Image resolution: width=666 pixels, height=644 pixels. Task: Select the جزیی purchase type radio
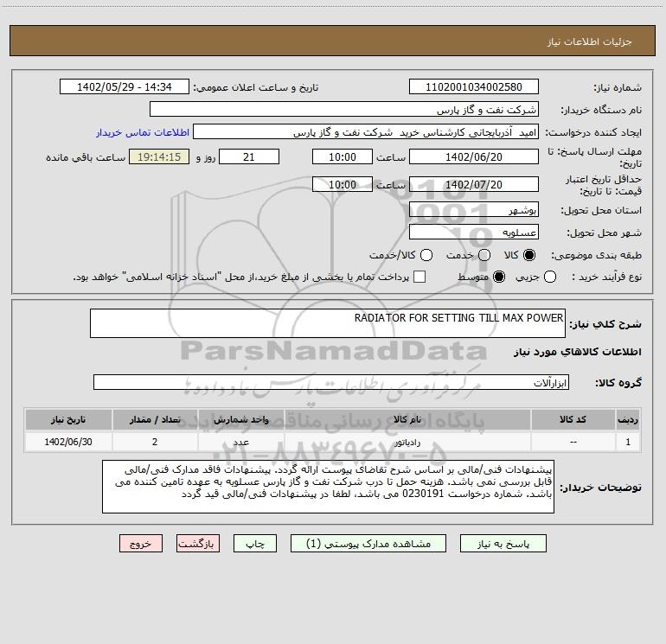click(550, 277)
